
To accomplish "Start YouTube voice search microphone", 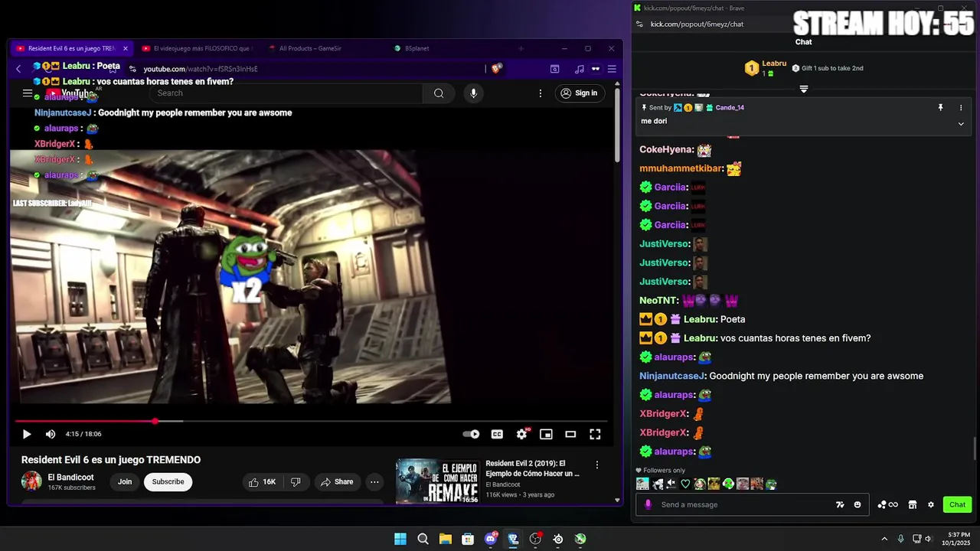I will (473, 93).
